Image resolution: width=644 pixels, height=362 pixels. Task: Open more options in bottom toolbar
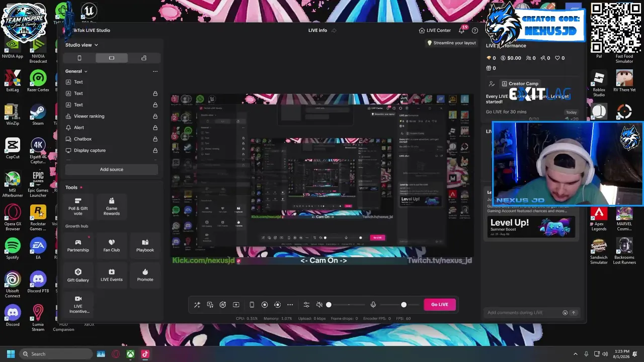tap(290, 305)
